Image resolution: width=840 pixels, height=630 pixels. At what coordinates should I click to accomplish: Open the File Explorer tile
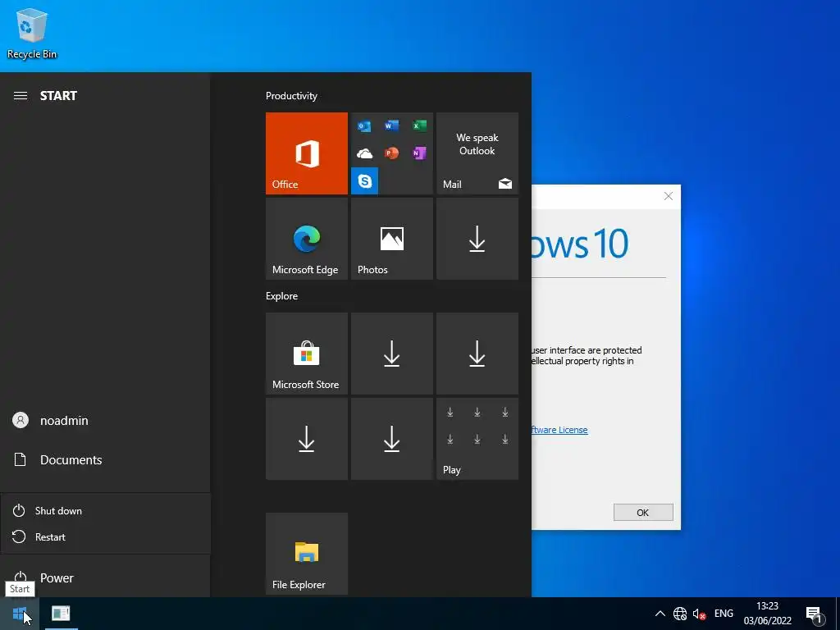click(307, 554)
